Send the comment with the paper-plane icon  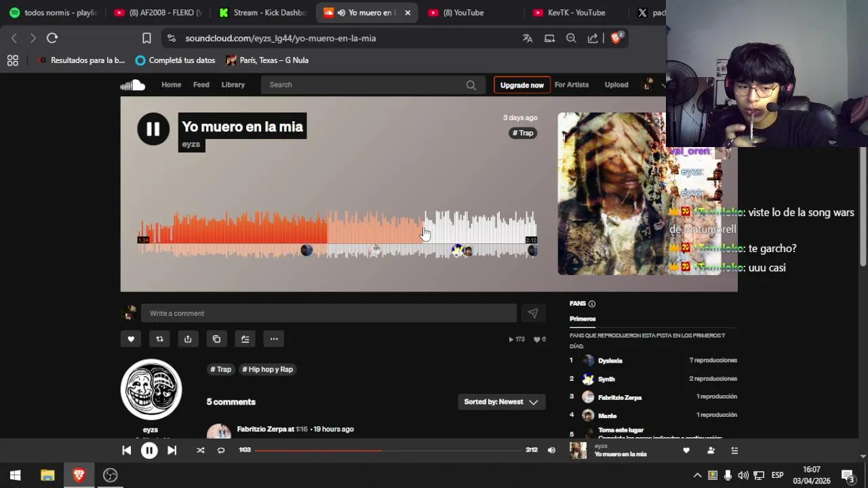(x=533, y=313)
